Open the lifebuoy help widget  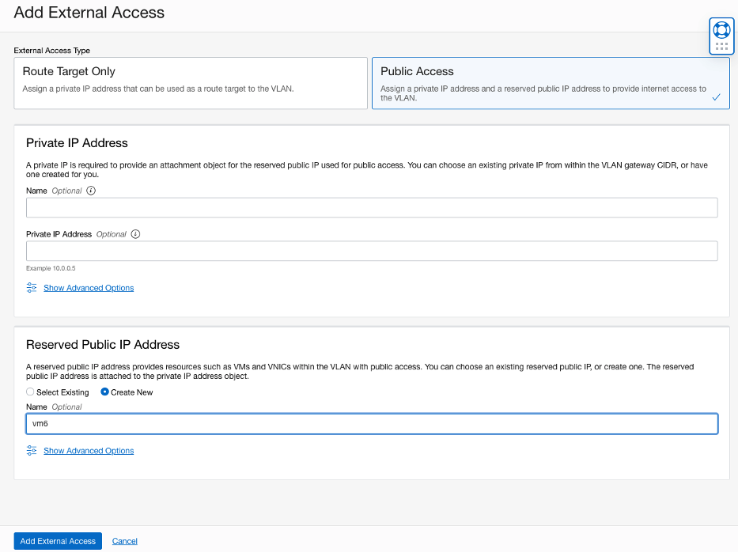[721, 29]
